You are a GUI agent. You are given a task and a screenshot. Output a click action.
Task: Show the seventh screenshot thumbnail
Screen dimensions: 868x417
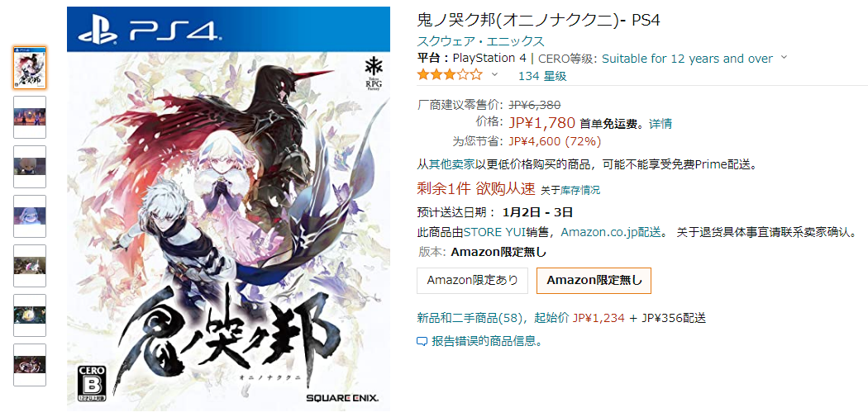30,364
